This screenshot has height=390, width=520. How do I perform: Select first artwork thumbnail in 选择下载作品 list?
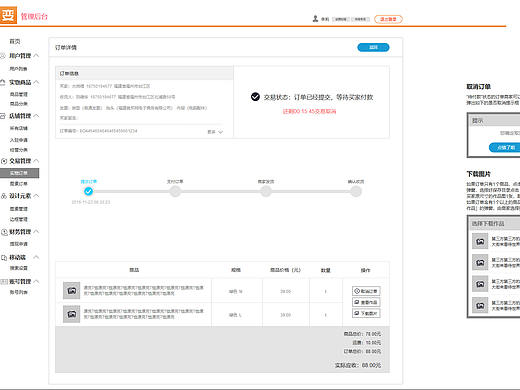point(480,241)
